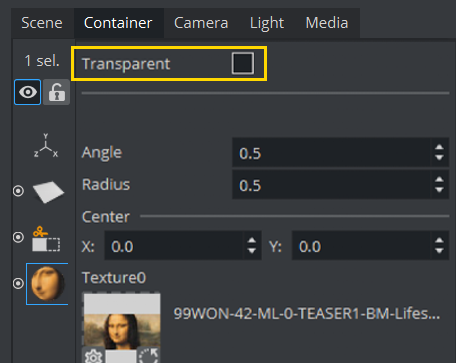The image size is (456, 363).
Task: Toggle radio button beside crop plugin
Action: coord(18,237)
